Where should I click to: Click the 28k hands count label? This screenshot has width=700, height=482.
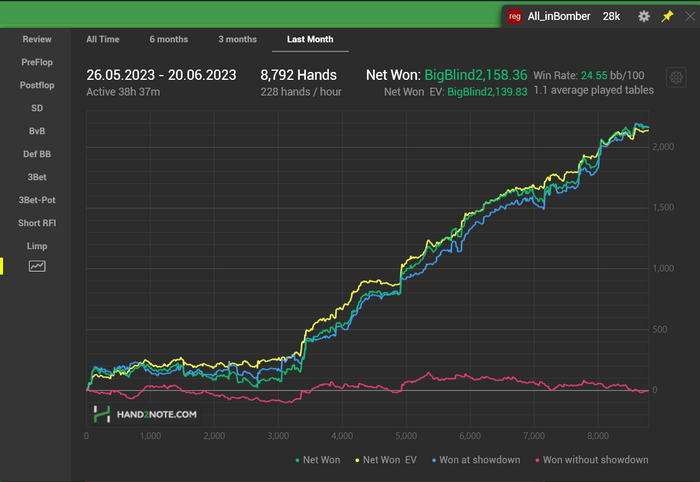(x=611, y=17)
